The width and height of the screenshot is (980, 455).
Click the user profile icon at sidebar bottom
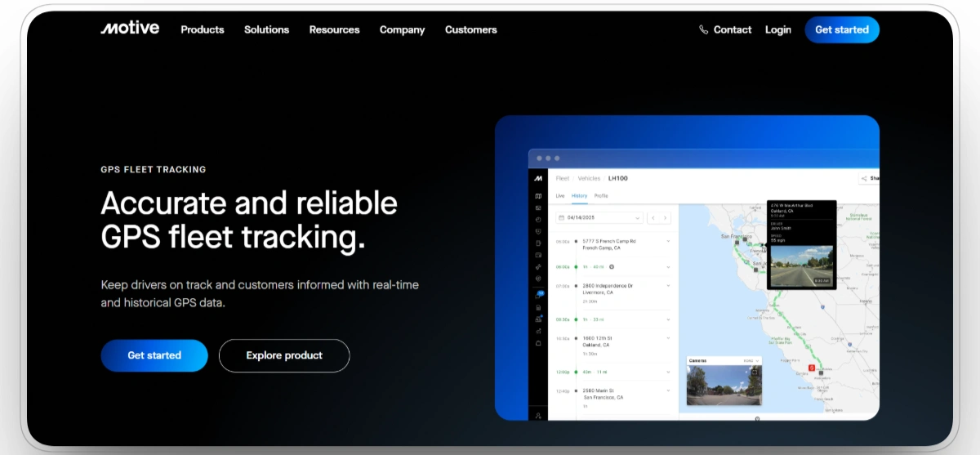[538, 415]
